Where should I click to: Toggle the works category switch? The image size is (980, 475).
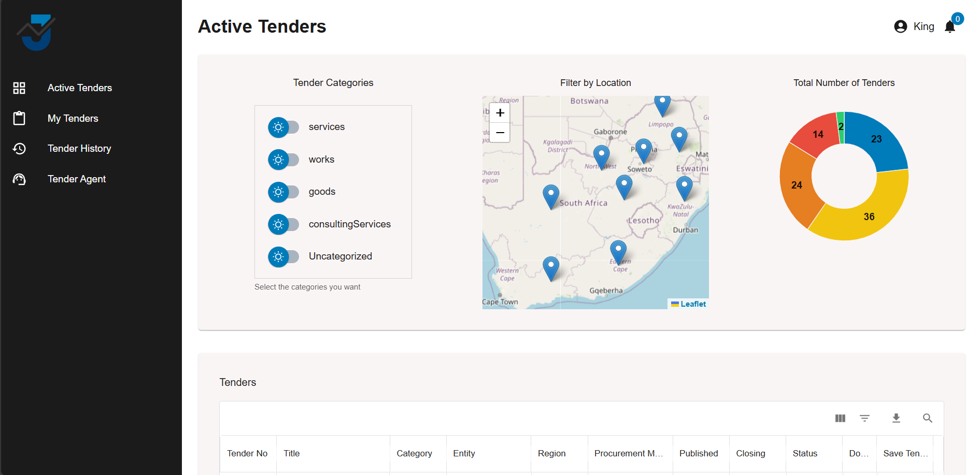(x=283, y=160)
